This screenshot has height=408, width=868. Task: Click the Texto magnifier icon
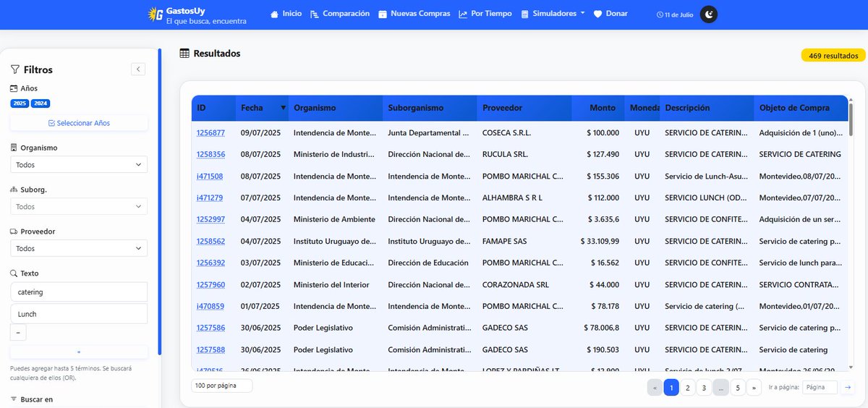tap(14, 273)
